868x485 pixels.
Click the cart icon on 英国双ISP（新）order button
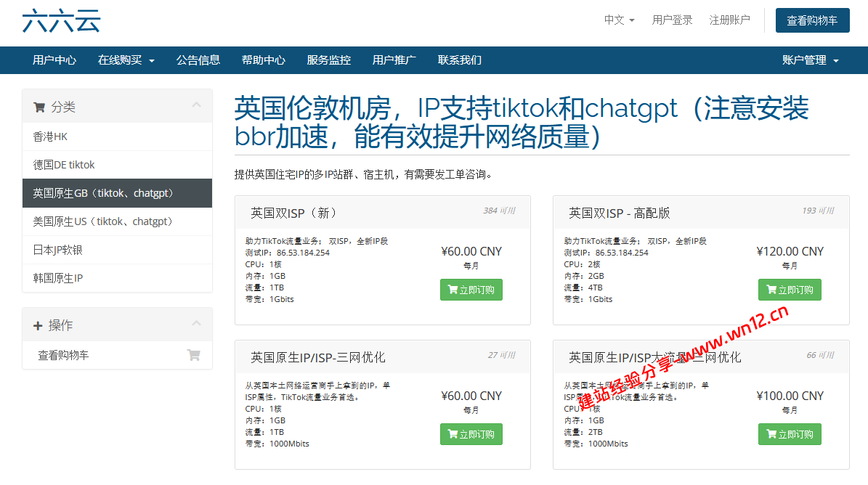453,289
